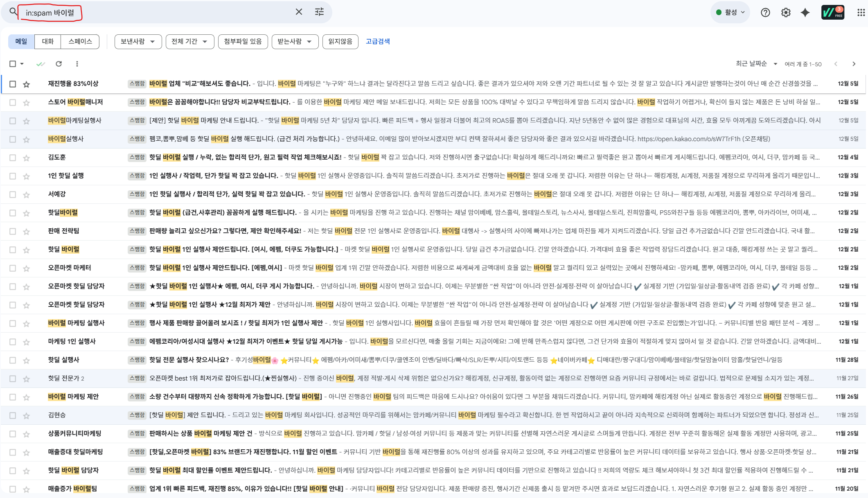
Task: Switch to the 스페이스 tab
Action: point(80,42)
